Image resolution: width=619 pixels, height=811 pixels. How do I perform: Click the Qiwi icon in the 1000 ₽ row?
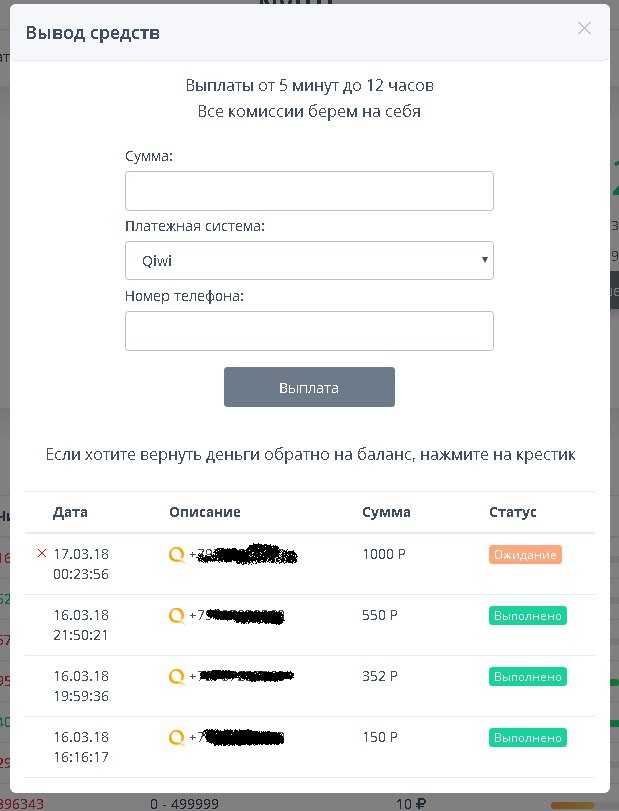177,555
